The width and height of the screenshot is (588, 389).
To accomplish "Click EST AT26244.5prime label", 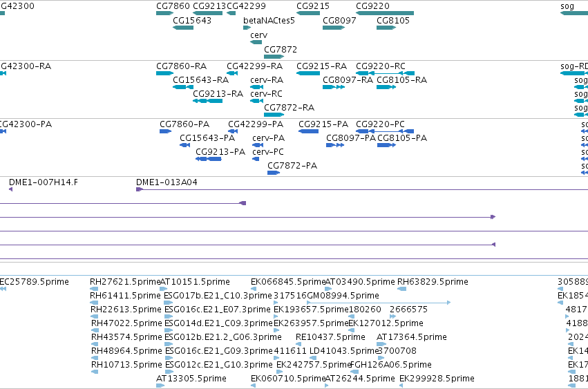I will click(x=360, y=379).
